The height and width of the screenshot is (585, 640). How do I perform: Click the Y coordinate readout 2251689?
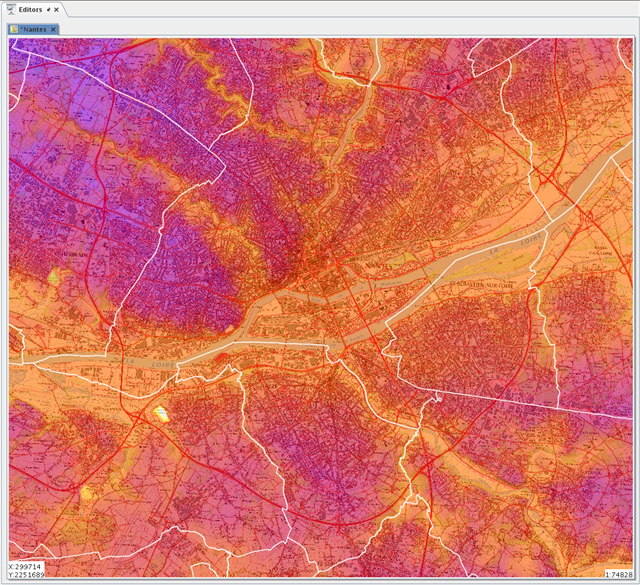(28, 575)
